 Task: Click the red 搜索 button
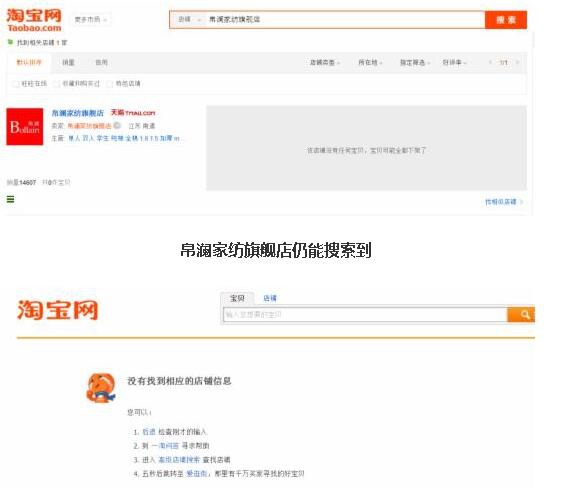pos(506,20)
